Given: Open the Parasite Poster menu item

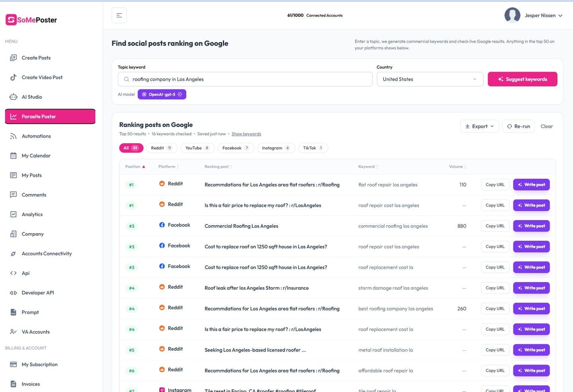Looking at the screenshot, I should (x=50, y=117).
